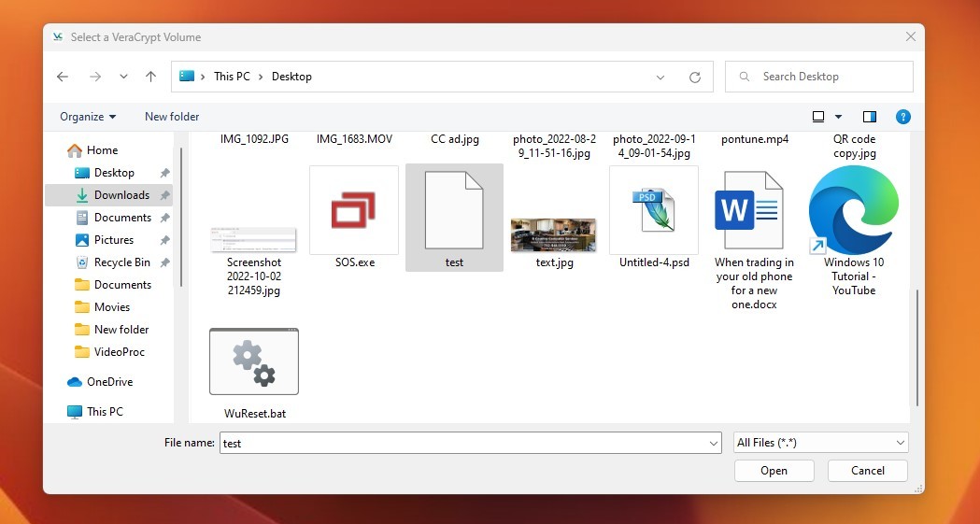Click This PC in the address breadcrumb
Screen dimensions: 980x524
click(x=232, y=77)
